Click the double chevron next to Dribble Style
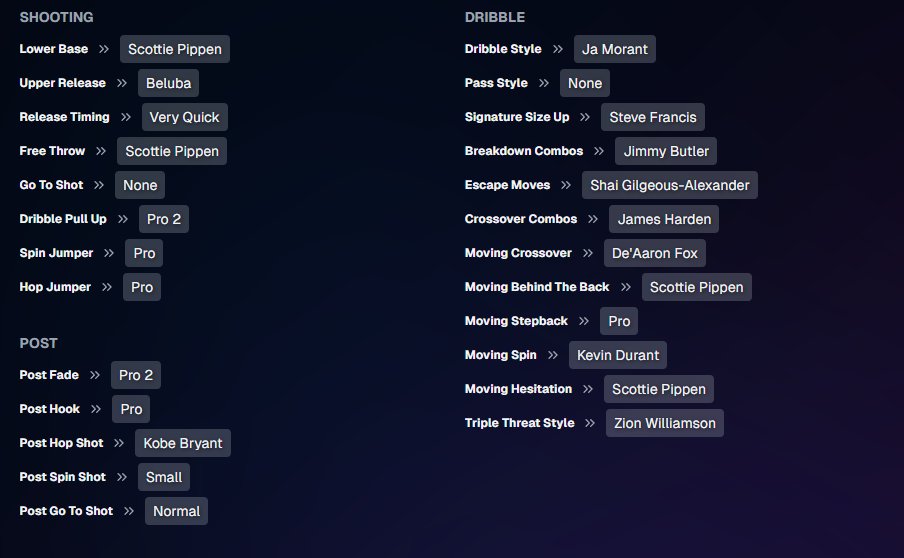 (x=558, y=49)
